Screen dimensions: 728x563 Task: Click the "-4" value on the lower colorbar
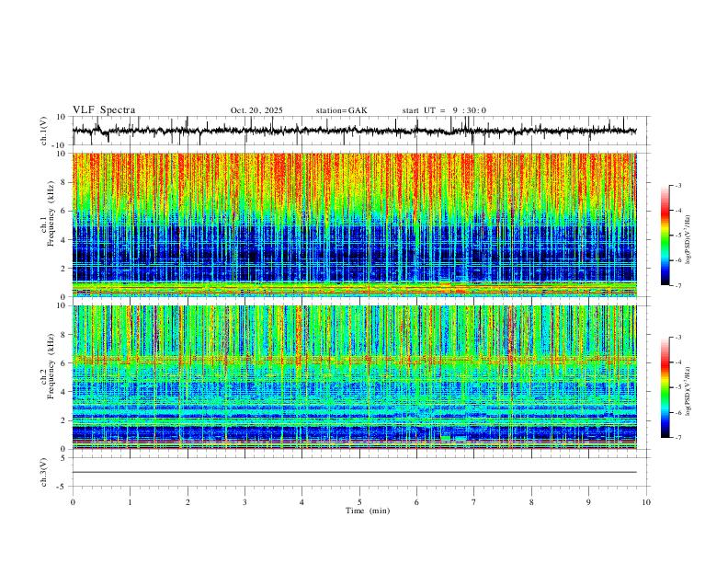(x=677, y=362)
